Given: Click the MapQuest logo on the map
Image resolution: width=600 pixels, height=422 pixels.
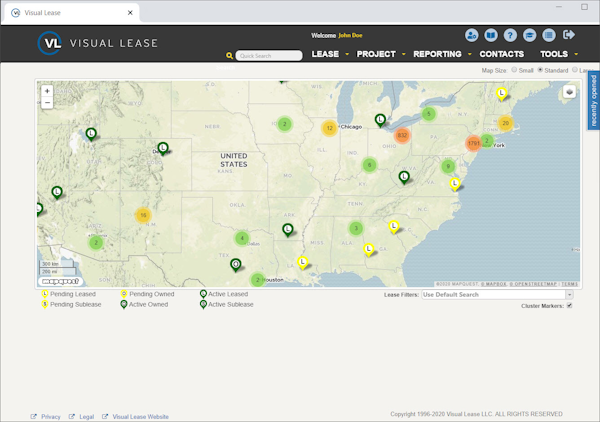Looking at the screenshot, I should click(x=60, y=281).
